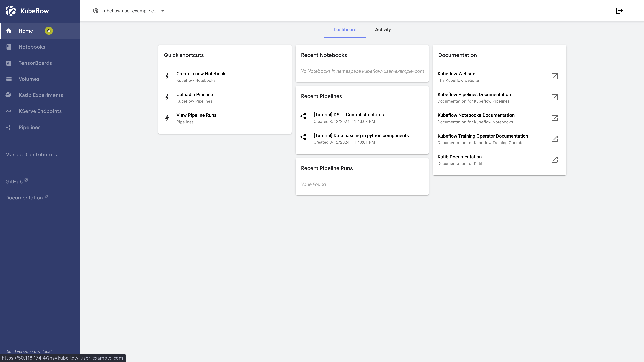Viewport: 644px width, 362px height.
Task: Open Kubeflow Website external link icon
Action: 554,76
